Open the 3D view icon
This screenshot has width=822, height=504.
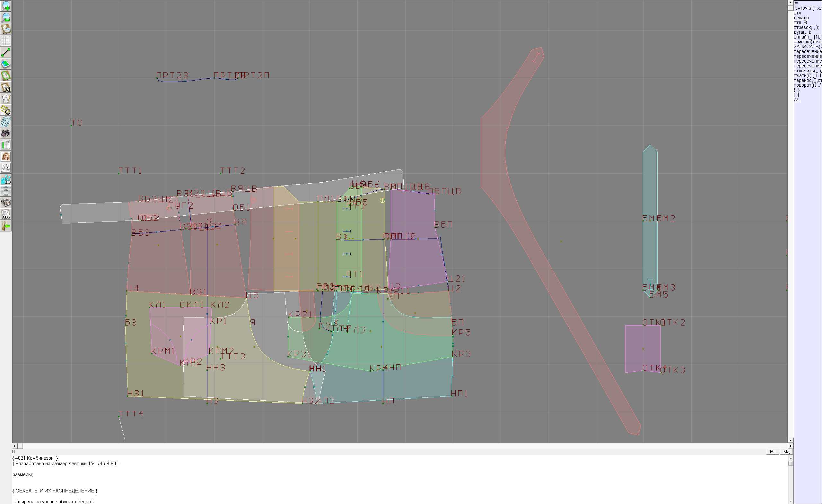pyautogui.click(x=6, y=180)
